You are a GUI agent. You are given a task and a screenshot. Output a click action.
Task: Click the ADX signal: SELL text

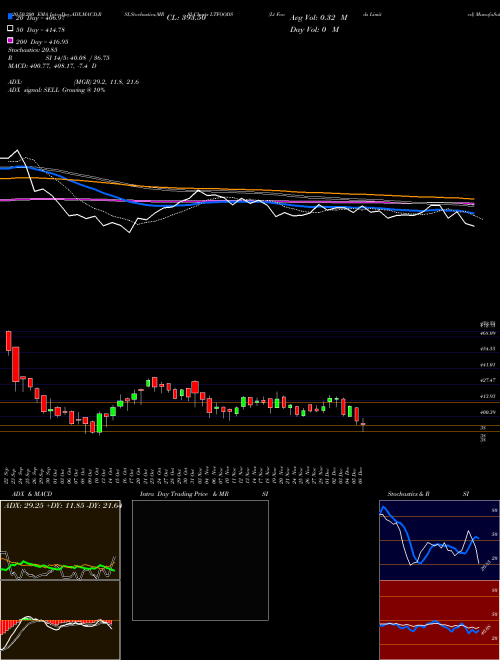[57, 90]
